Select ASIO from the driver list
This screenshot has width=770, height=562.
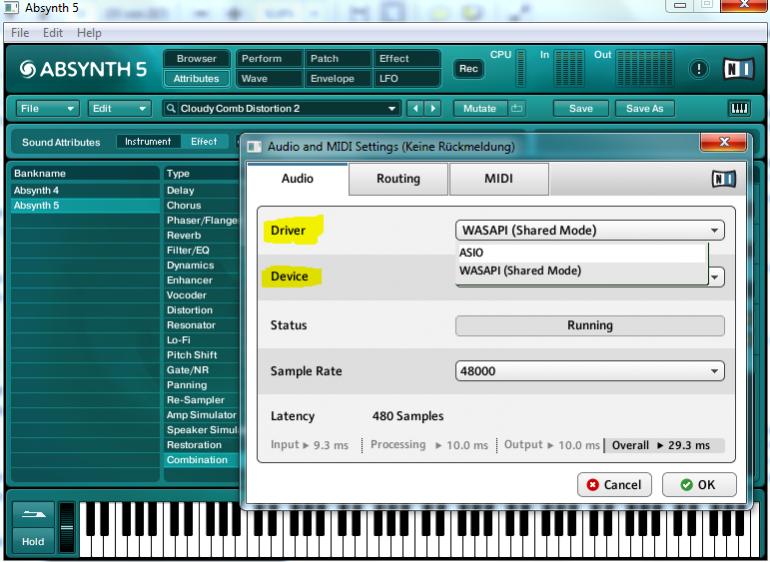471,253
